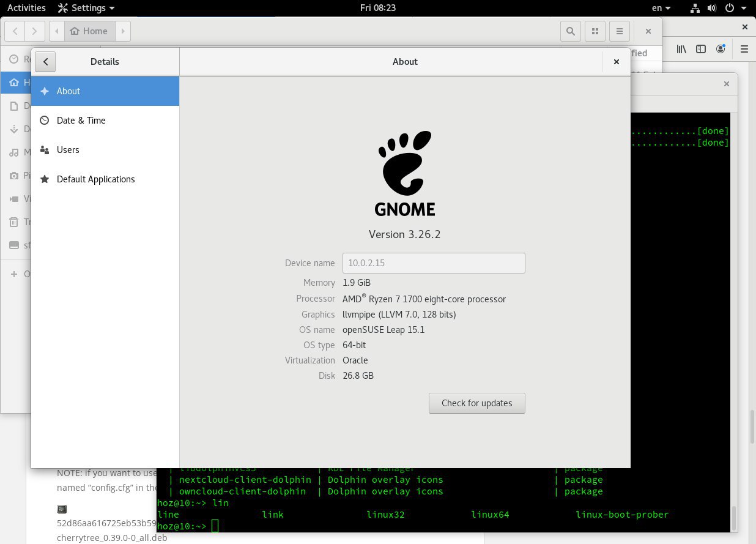Select Downloads arrow icon in Files sidebar
The width and height of the screenshot is (756, 544).
14,129
